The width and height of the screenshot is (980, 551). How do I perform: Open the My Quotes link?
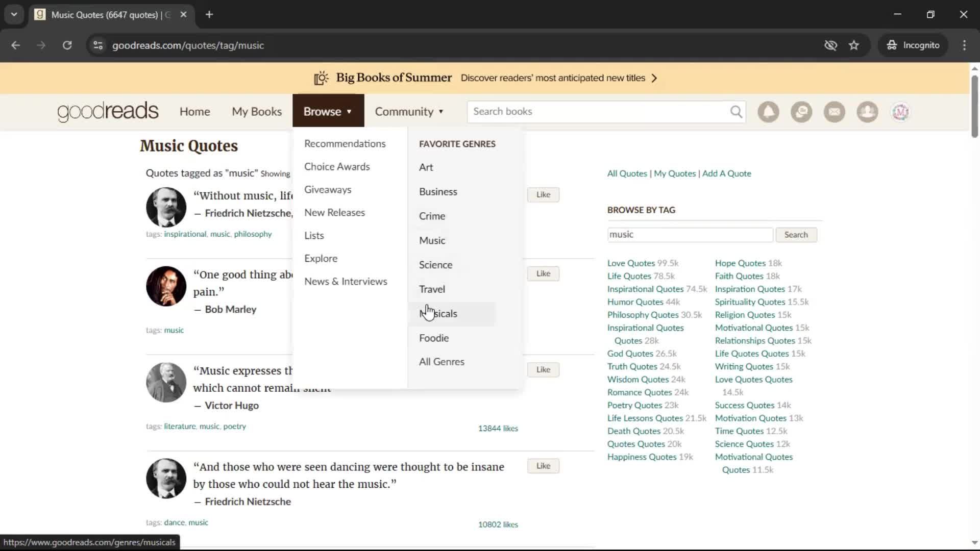click(x=675, y=173)
